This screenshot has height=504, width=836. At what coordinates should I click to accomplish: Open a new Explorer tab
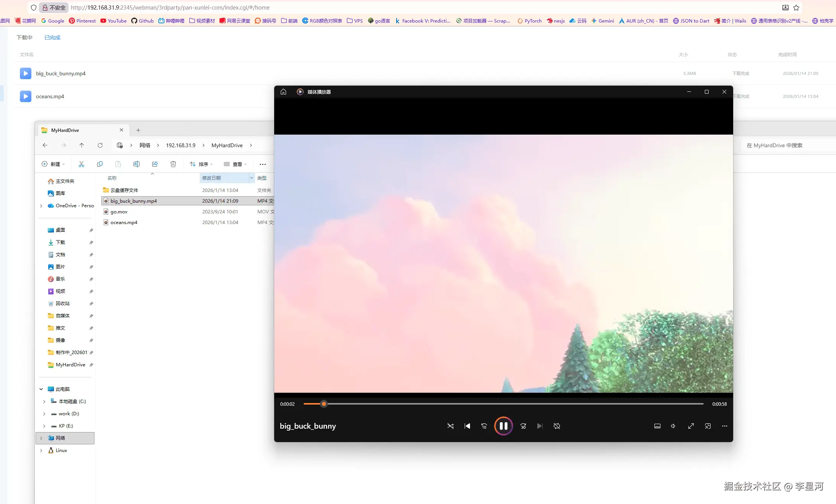(x=138, y=130)
